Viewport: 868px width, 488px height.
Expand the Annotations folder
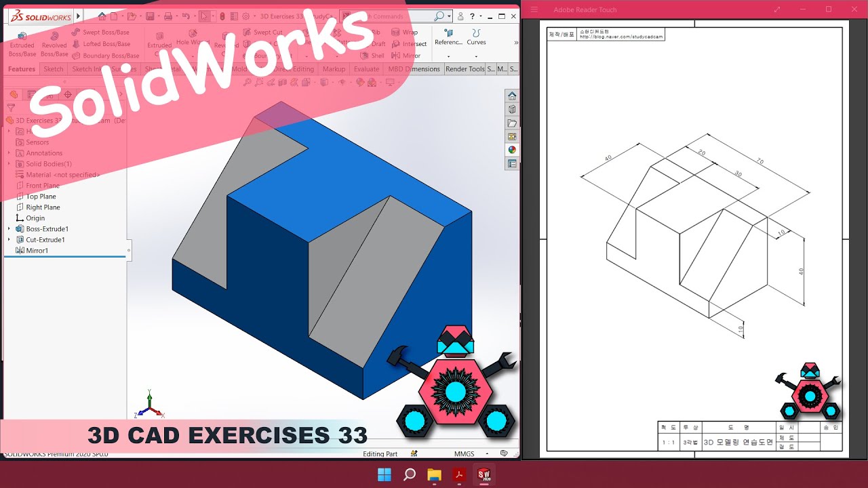[9, 153]
